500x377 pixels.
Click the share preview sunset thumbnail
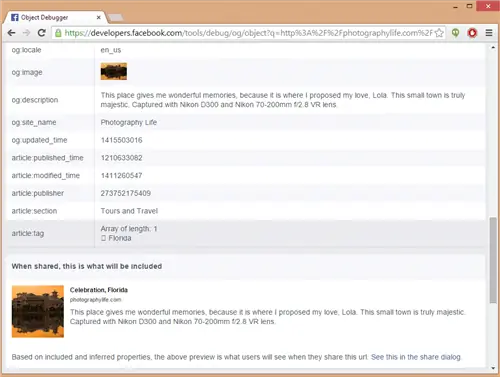[38, 311]
